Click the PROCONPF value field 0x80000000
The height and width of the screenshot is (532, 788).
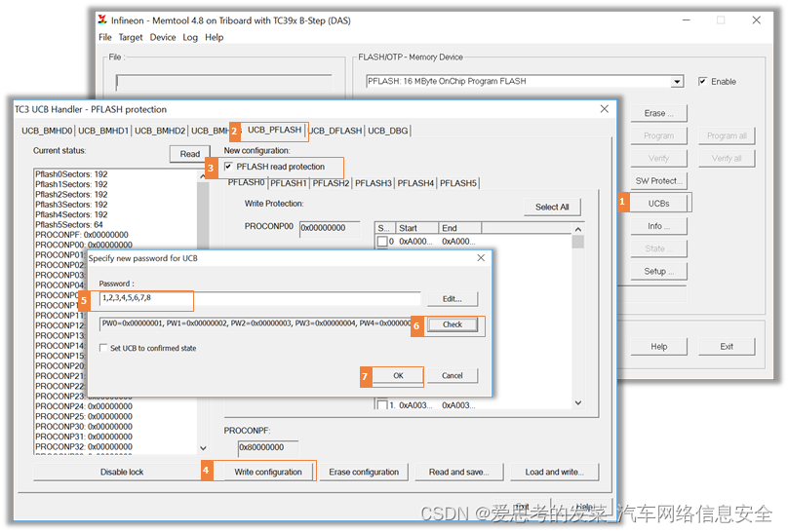point(268,447)
